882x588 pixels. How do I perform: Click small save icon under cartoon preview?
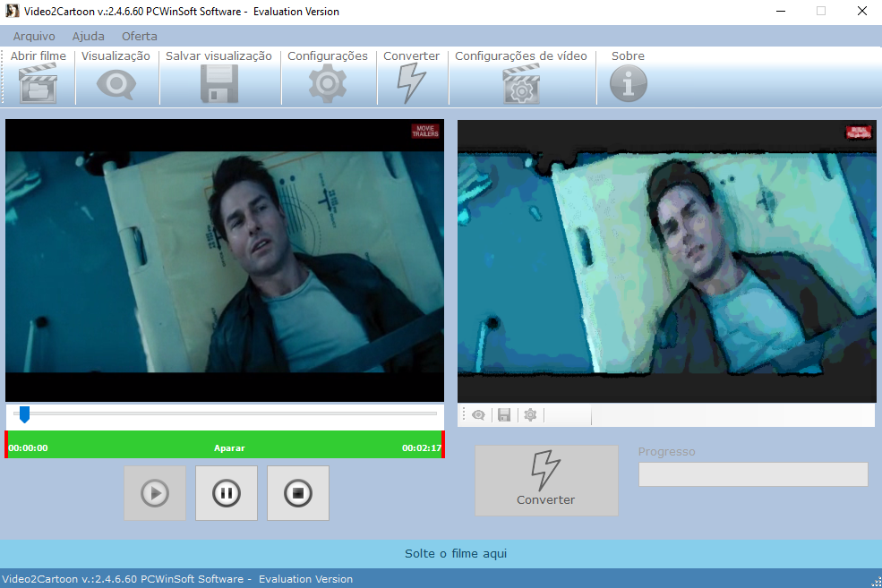click(504, 415)
